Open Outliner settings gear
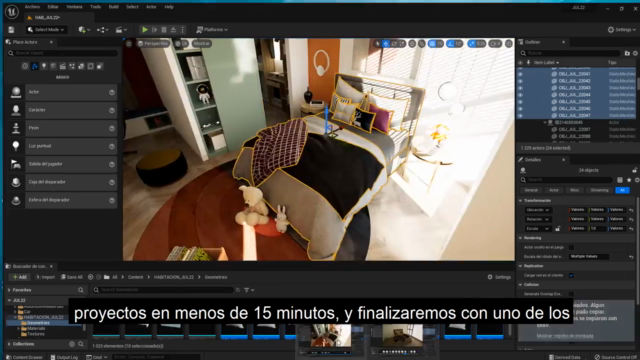Image resolution: width=640 pixels, height=360 pixels. click(636, 53)
